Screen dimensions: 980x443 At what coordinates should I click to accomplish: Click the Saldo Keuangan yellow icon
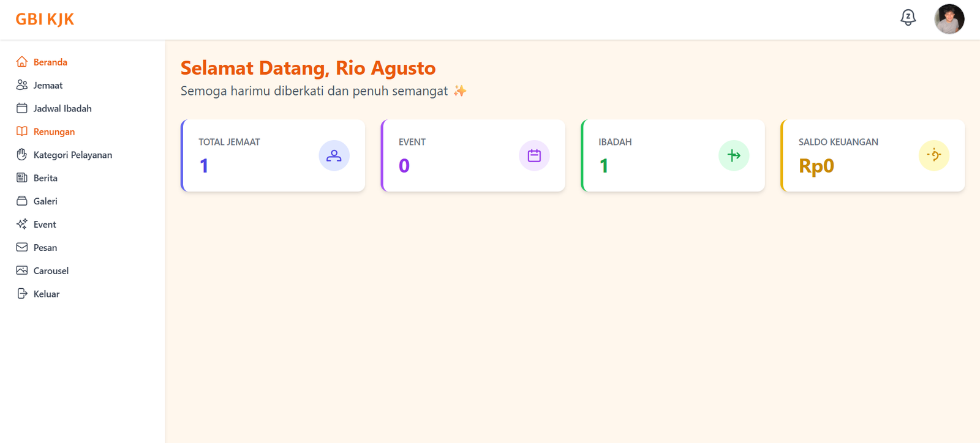pos(933,155)
